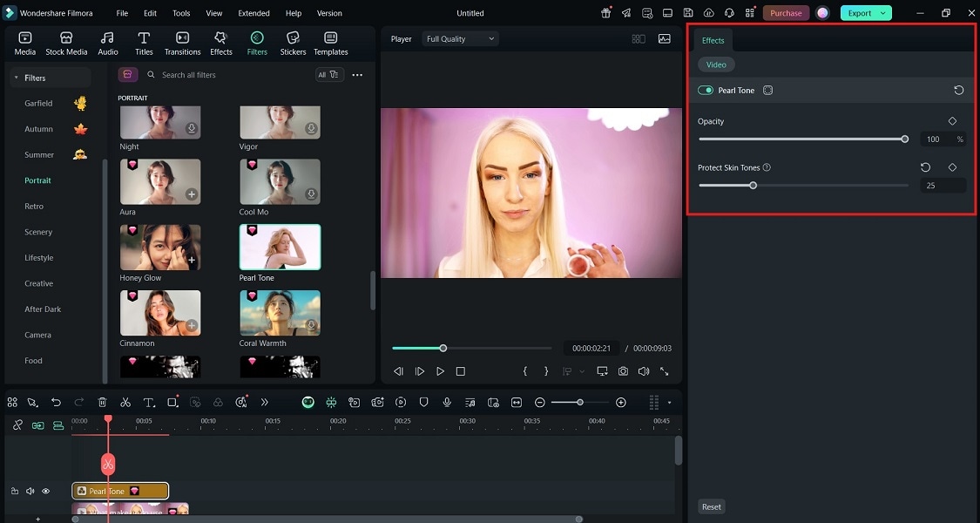Lock the Pearl Tone track

tap(15, 491)
